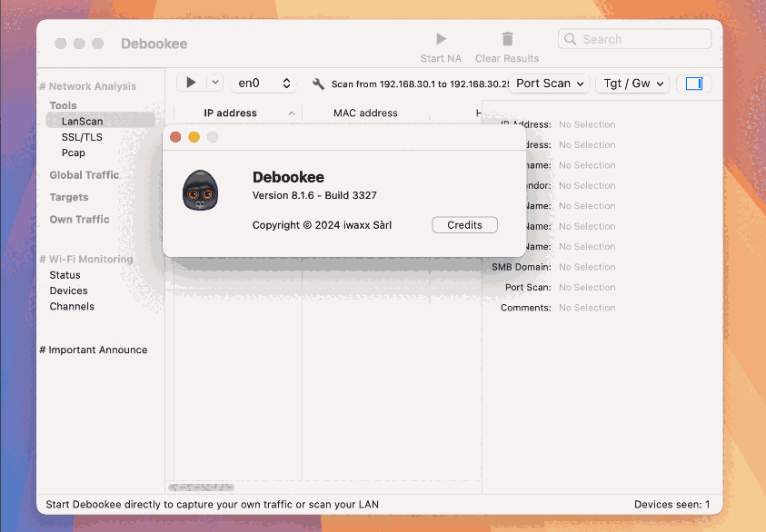Toggle the right sidebar panel icon
The image size is (766, 532).
point(693,84)
